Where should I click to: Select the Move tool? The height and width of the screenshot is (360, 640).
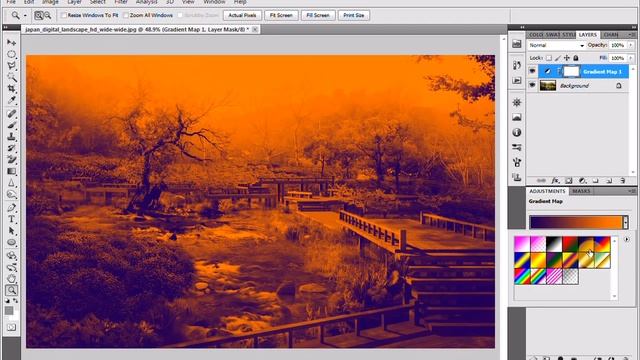point(11,42)
